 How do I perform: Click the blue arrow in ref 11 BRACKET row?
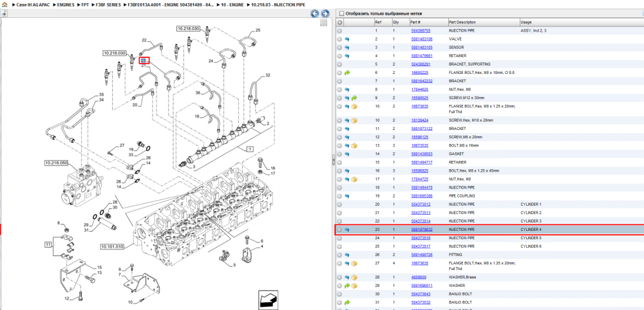(346, 129)
